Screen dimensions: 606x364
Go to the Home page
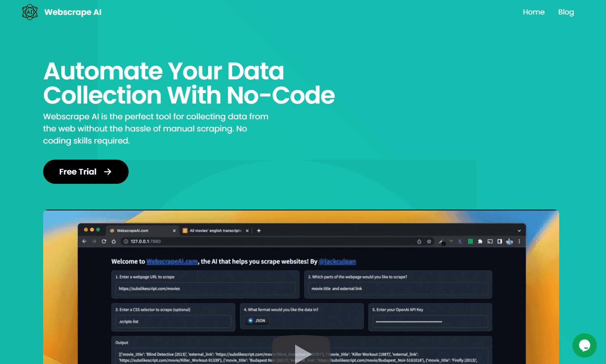(x=533, y=12)
